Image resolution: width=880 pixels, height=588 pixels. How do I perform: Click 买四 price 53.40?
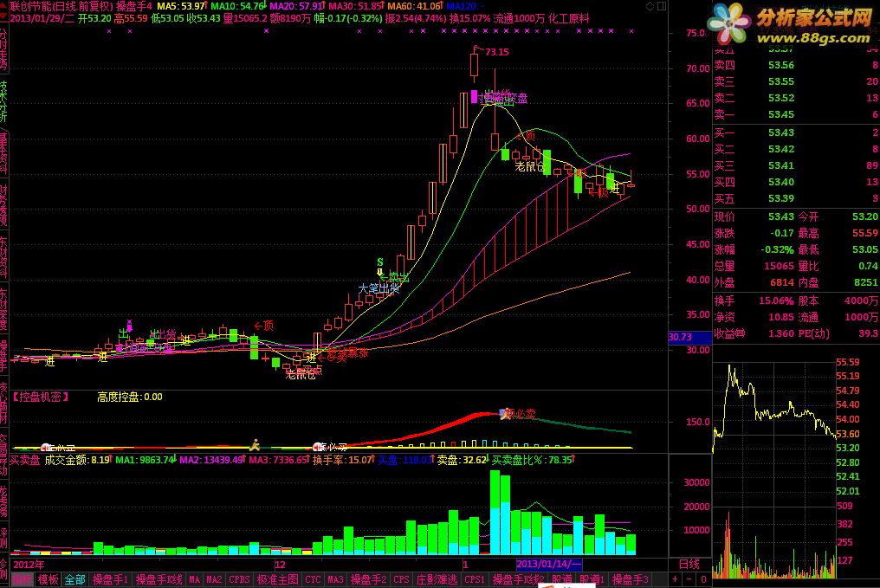(x=780, y=182)
